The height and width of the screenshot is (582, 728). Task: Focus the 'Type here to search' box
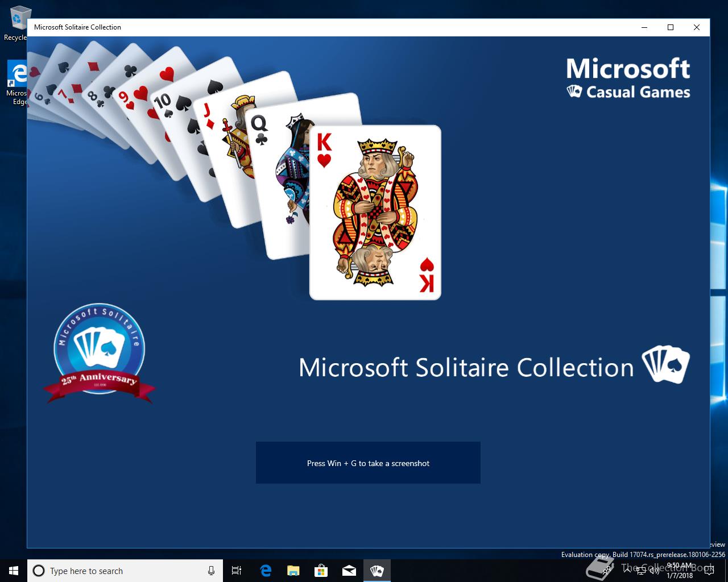(125, 571)
